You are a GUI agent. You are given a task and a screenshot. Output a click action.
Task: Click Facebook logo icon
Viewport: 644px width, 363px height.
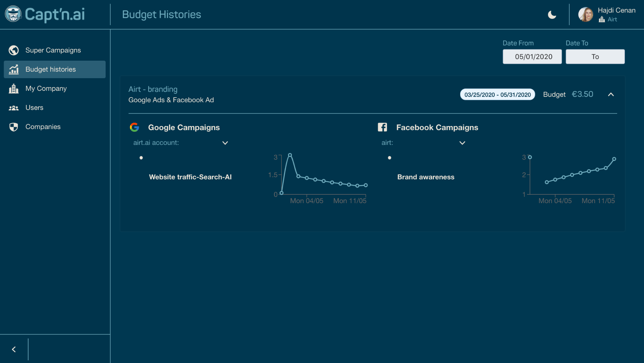pos(382,127)
